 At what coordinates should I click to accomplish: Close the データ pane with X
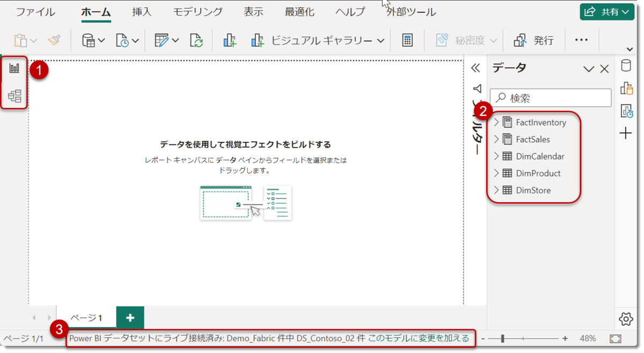click(604, 69)
